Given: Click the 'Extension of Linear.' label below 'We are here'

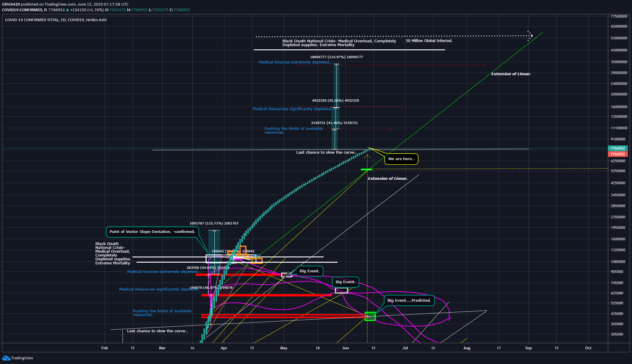Looking at the screenshot, I should tap(388, 178).
